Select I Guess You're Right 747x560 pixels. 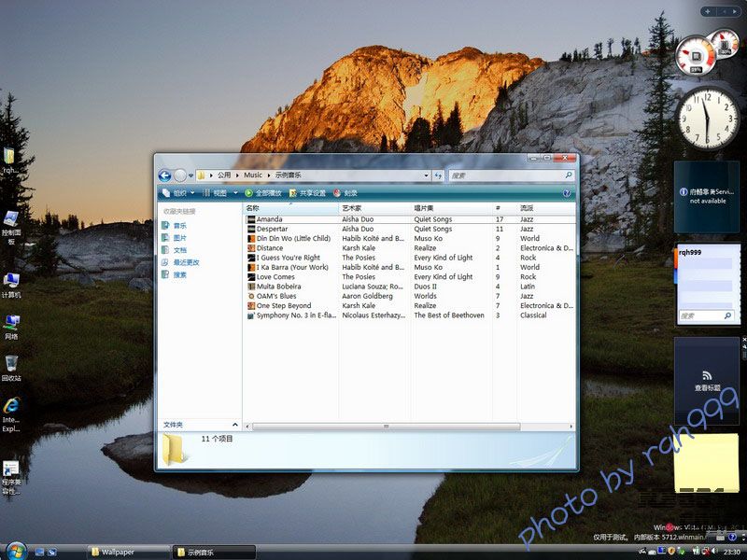point(289,258)
